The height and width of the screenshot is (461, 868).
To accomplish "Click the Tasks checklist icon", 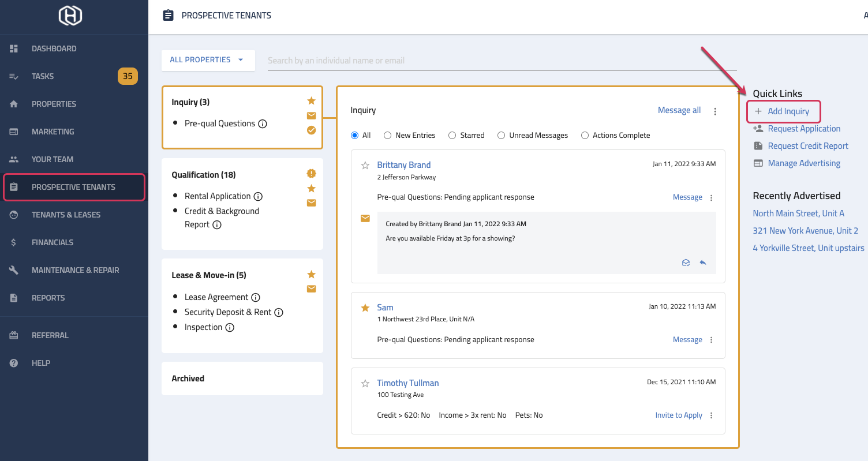I will tap(14, 76).
